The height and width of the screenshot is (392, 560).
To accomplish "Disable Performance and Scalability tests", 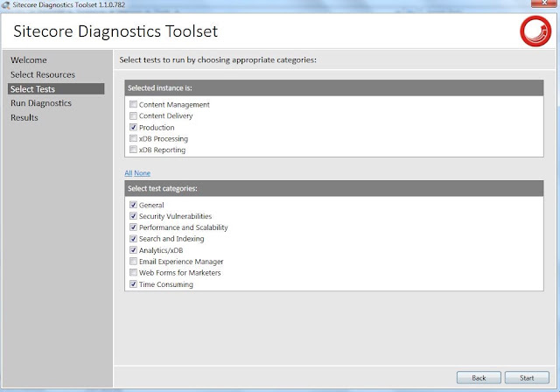I will [x=133, y=227].
